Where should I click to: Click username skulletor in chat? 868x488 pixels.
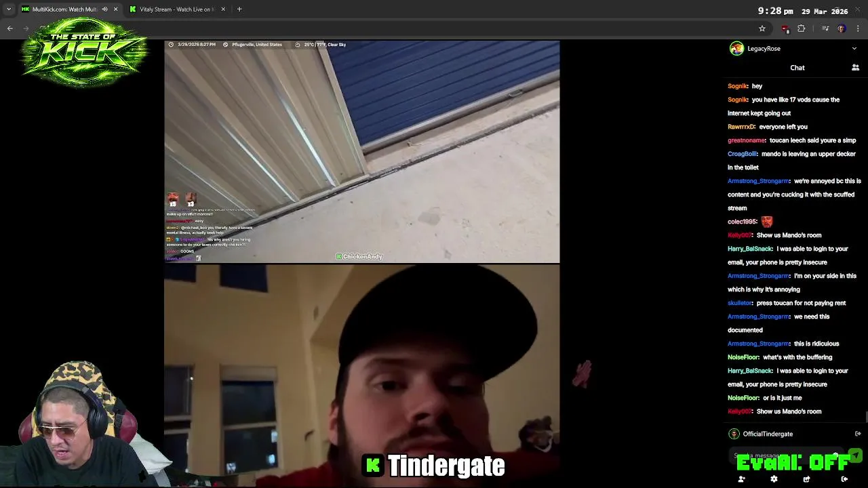(x=740, y=303)
